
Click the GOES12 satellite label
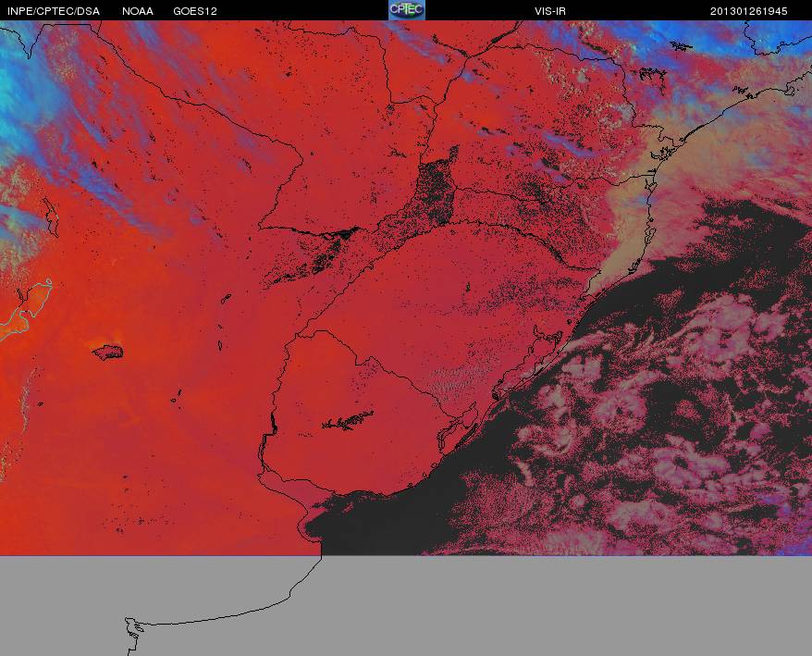coord(195,11)
